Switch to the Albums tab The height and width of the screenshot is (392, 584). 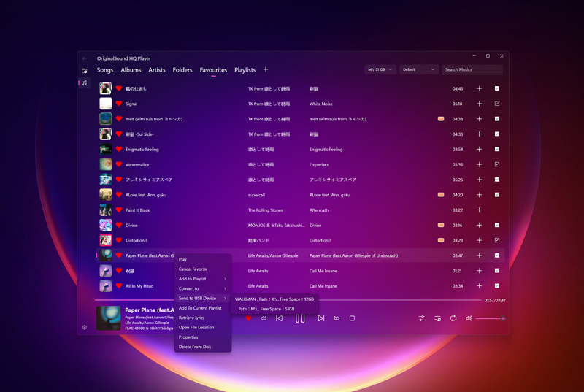[131, 70]
